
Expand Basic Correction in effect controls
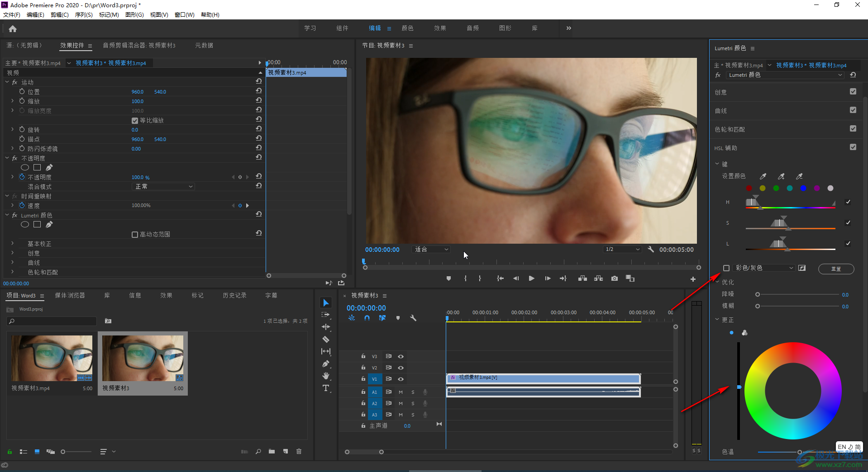tap(12, 243)
